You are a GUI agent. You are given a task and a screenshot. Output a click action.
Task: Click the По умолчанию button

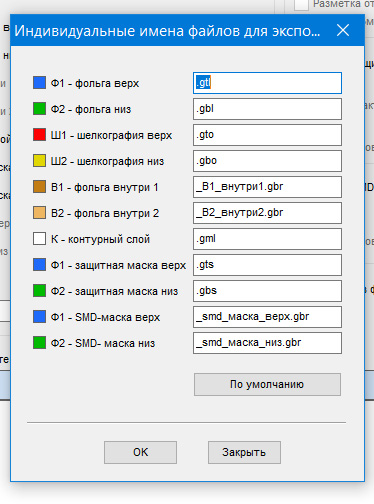267,385
